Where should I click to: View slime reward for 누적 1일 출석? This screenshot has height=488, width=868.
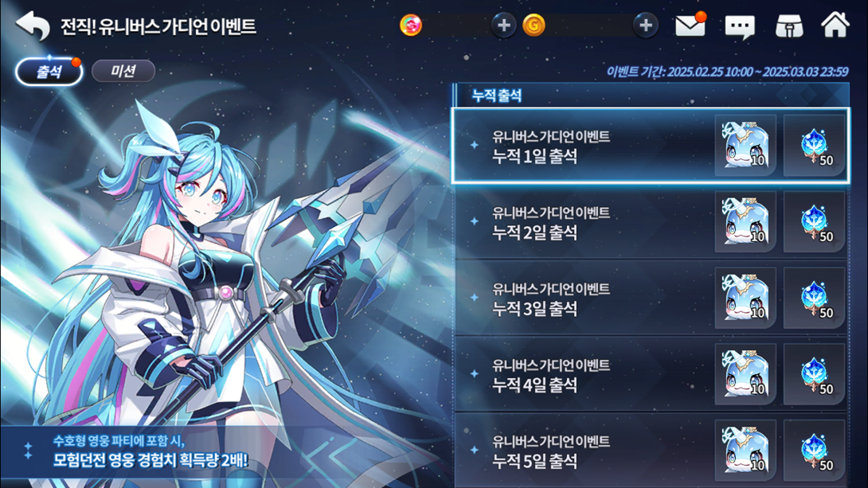[x=745, y=146]
